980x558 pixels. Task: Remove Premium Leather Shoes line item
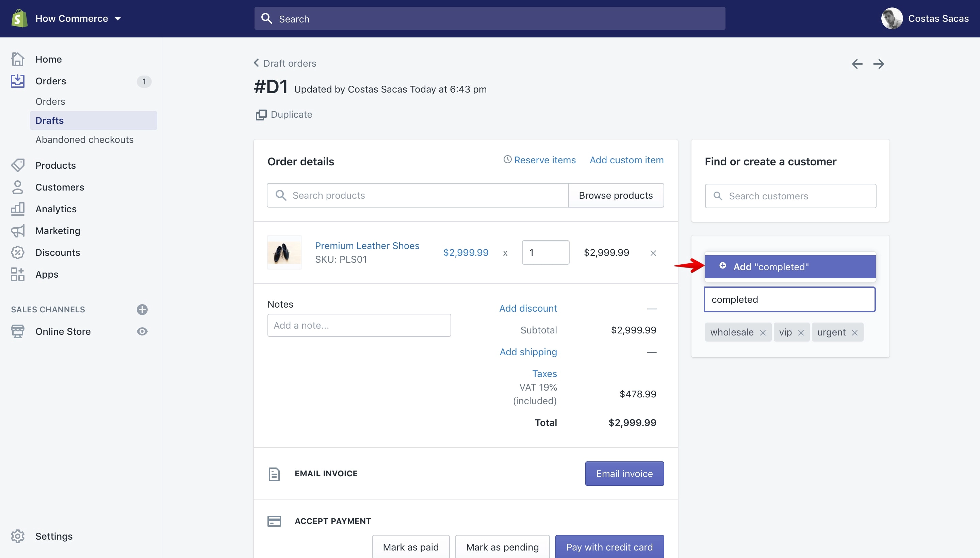[x=653, y=253]
